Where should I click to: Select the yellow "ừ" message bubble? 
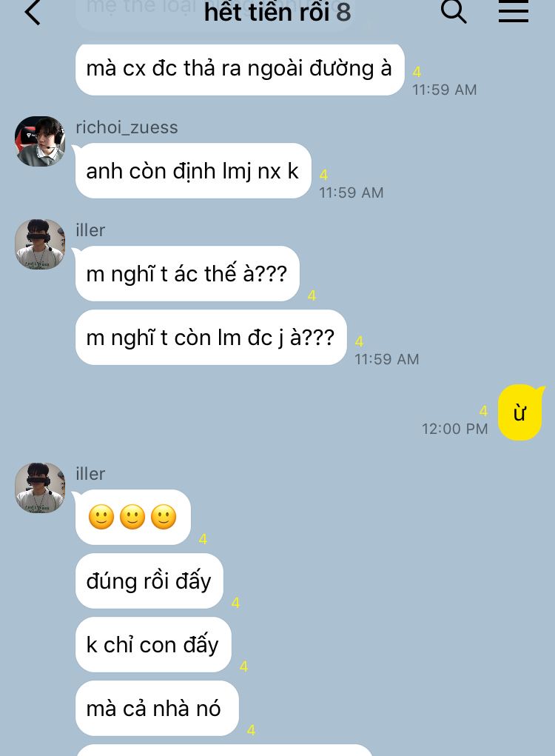(x=520, y=412)
